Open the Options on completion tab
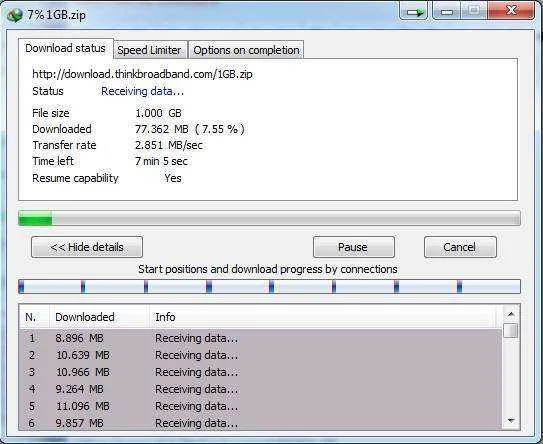 click(246, 50)
